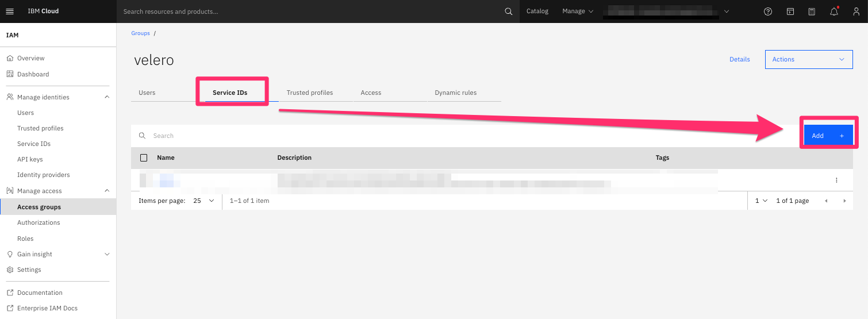Click the Manage access icon
868x319 pixels.
[x=10, y=191]
